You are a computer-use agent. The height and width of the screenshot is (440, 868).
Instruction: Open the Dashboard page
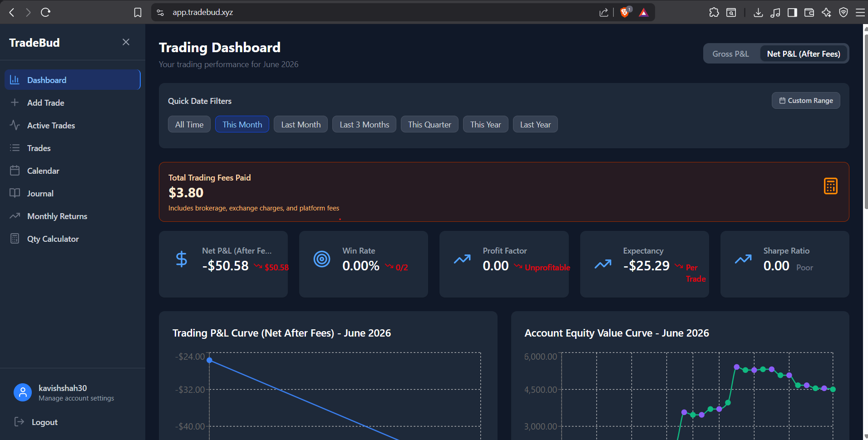click(x=73, y=80)
